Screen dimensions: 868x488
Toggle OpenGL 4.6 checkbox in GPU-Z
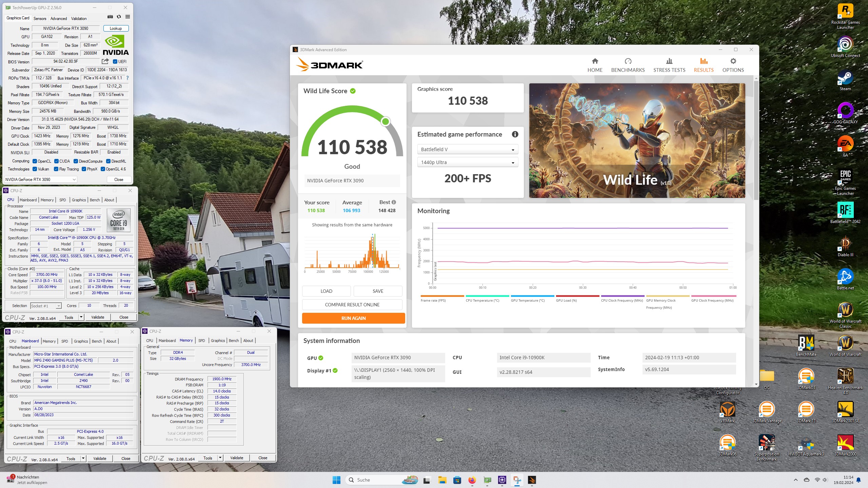point(103,169)
